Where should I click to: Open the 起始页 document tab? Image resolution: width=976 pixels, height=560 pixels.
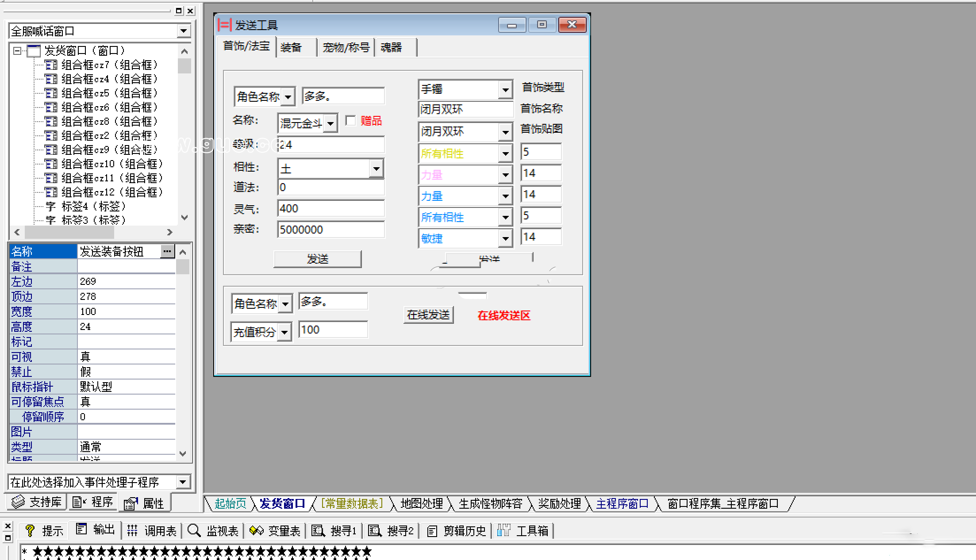tap(230, 503)
